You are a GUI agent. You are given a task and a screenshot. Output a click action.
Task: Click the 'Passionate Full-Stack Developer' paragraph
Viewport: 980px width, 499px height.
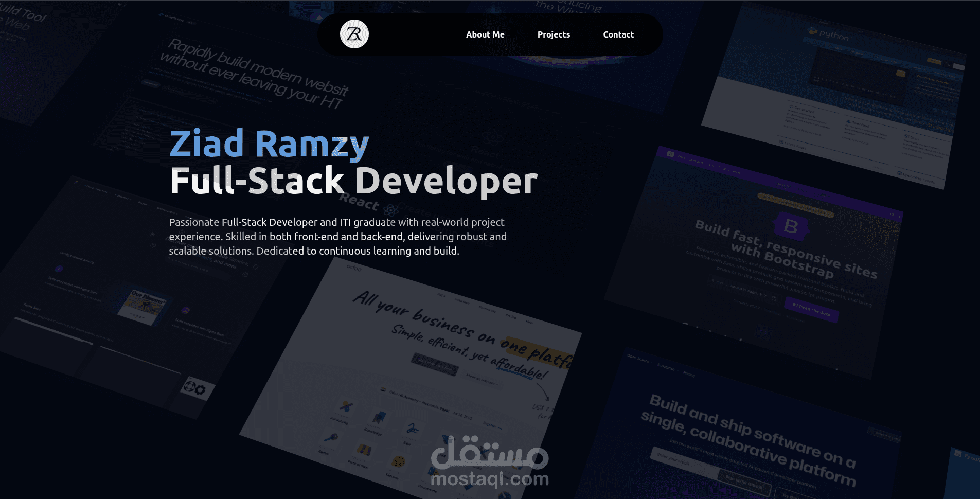[x=338, y=237]
